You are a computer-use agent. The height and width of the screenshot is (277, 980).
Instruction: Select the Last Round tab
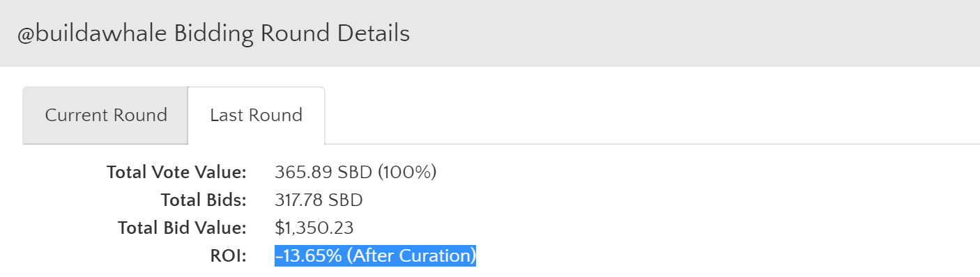[x=257, y=116]
